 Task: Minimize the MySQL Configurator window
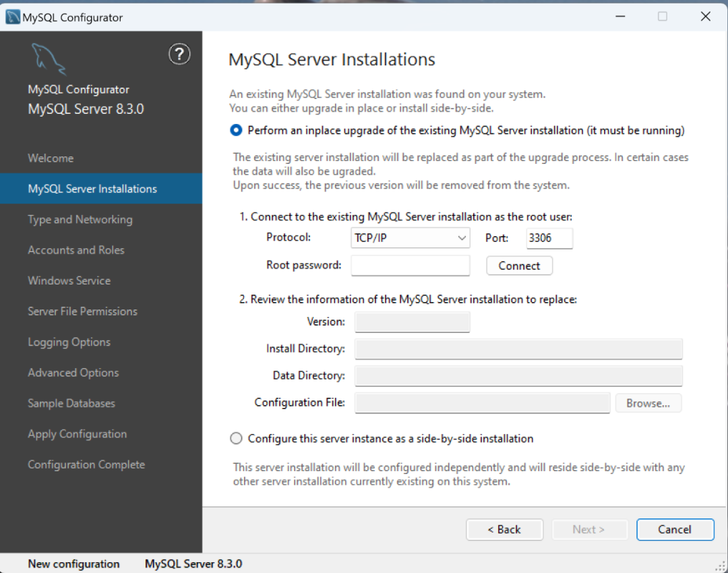point(620,16)
